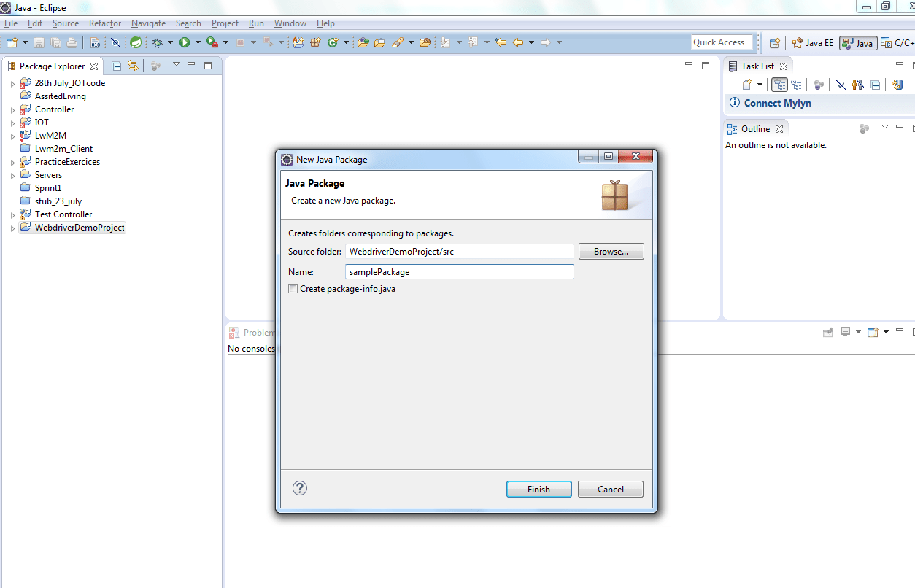Expand the WebdriverDemoProject tree node

pos(12,228)
